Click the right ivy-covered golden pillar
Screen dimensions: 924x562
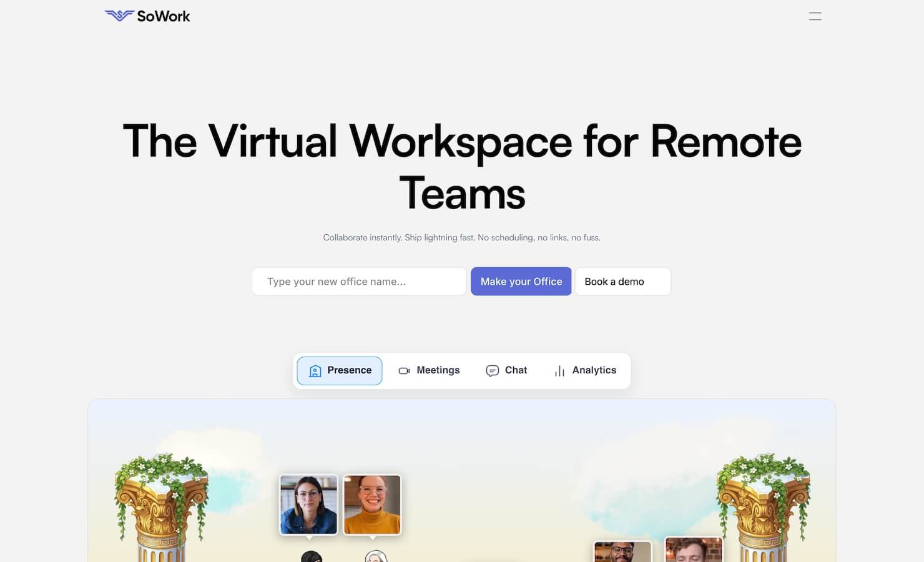pos(763,507)
